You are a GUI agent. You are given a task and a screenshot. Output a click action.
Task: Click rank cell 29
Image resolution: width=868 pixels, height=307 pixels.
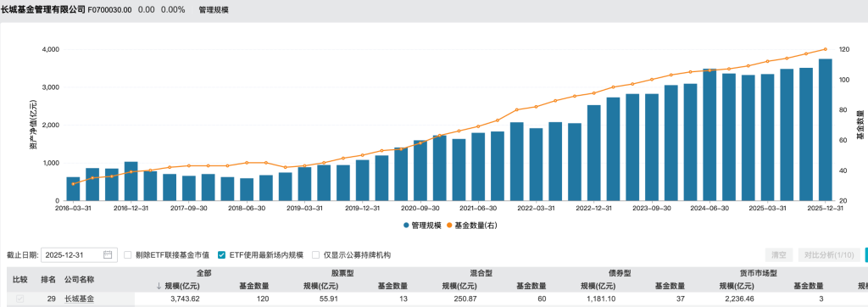click(52, 299)
